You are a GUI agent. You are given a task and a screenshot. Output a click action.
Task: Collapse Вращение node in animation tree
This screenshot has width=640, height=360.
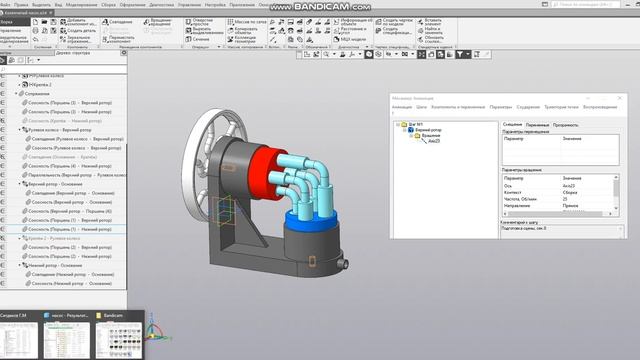411,136
